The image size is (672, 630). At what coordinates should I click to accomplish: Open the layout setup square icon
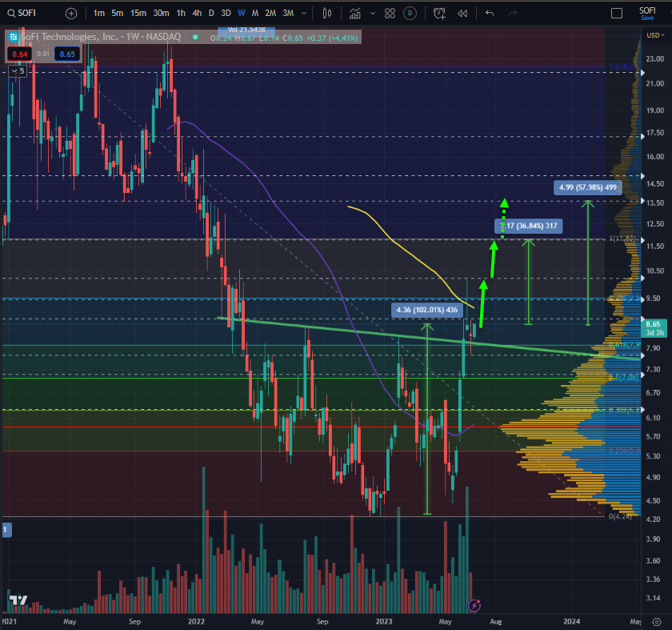pos(617,14)
